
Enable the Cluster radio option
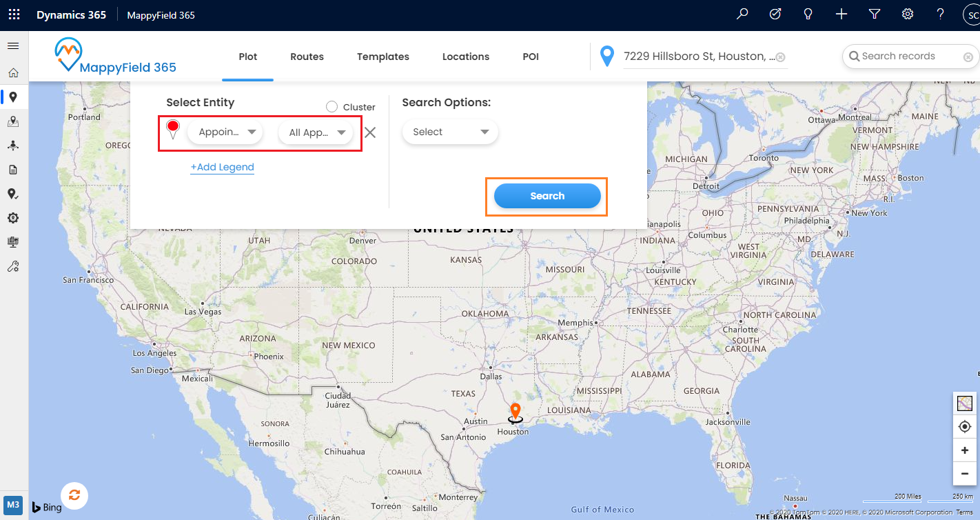pyautogui.click(x=331, y=107)
